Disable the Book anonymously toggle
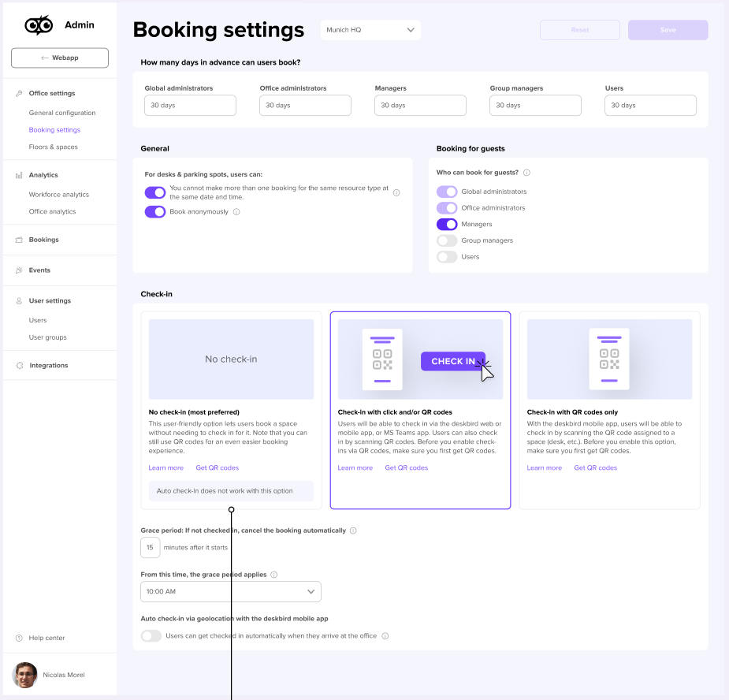The height and width of the screenshot is (700, 729). [155, 212]
